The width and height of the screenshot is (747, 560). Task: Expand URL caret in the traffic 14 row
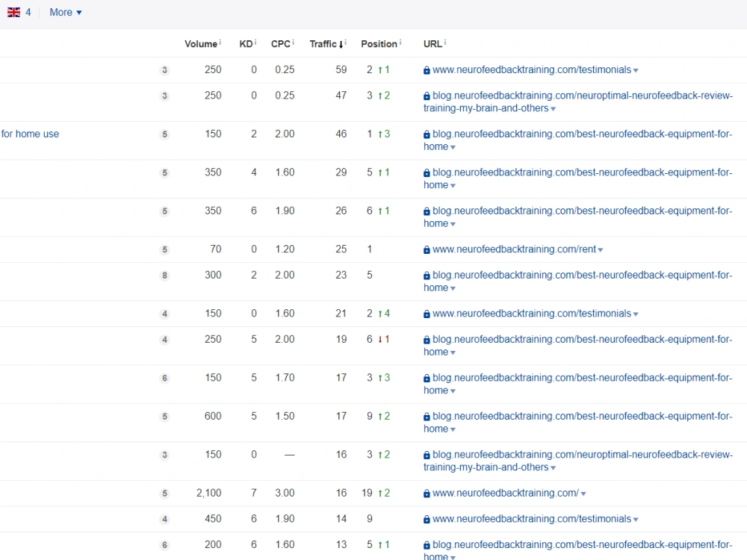coord(636,520)
